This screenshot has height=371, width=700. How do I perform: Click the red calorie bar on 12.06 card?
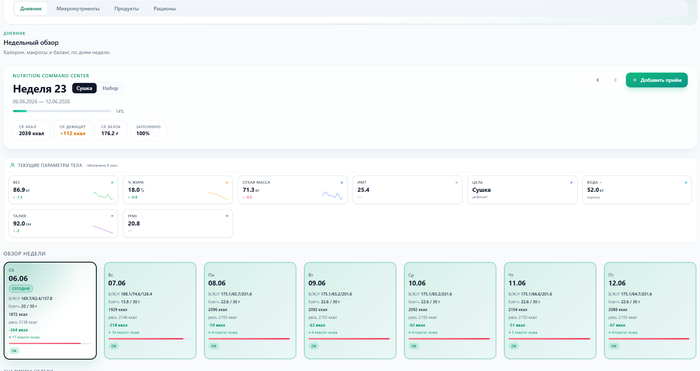[650, 338]
